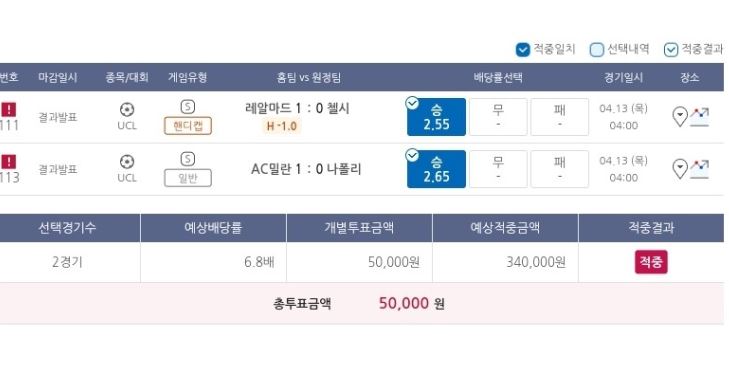The width and height of the screenshot is (729, 377).
Task: Select the 승 2.65 odds for AC밀란
Action: 437,169
